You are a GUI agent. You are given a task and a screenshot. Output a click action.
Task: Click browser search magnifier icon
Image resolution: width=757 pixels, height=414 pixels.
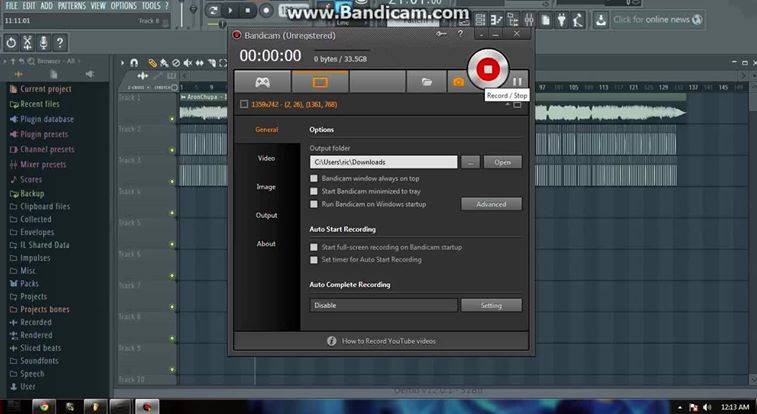pos(31,61)
